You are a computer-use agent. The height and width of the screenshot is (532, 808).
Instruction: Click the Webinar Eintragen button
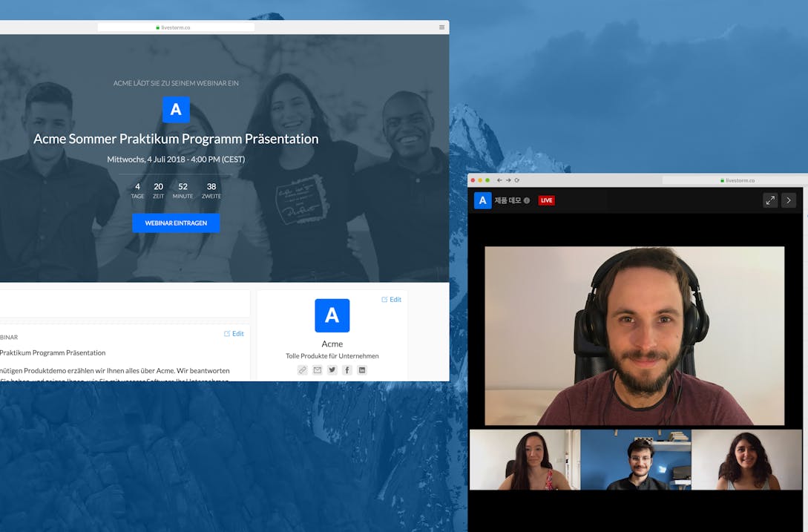point(176,223)
